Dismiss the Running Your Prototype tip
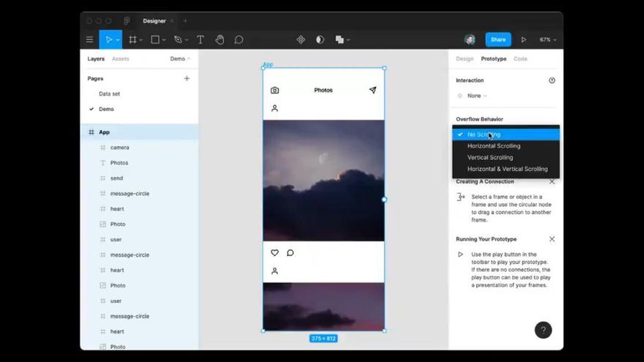This screenshot has height=362, width=644. (552, 239)
